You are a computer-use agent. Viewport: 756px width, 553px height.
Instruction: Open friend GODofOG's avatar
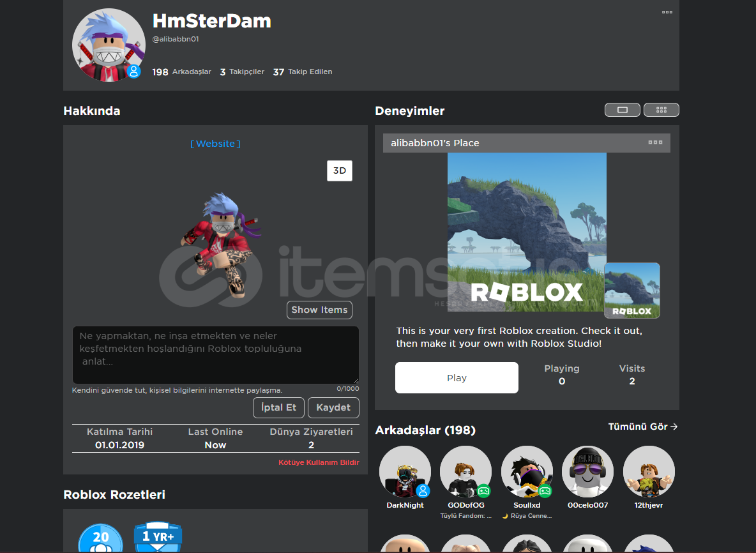pos(465,471)
